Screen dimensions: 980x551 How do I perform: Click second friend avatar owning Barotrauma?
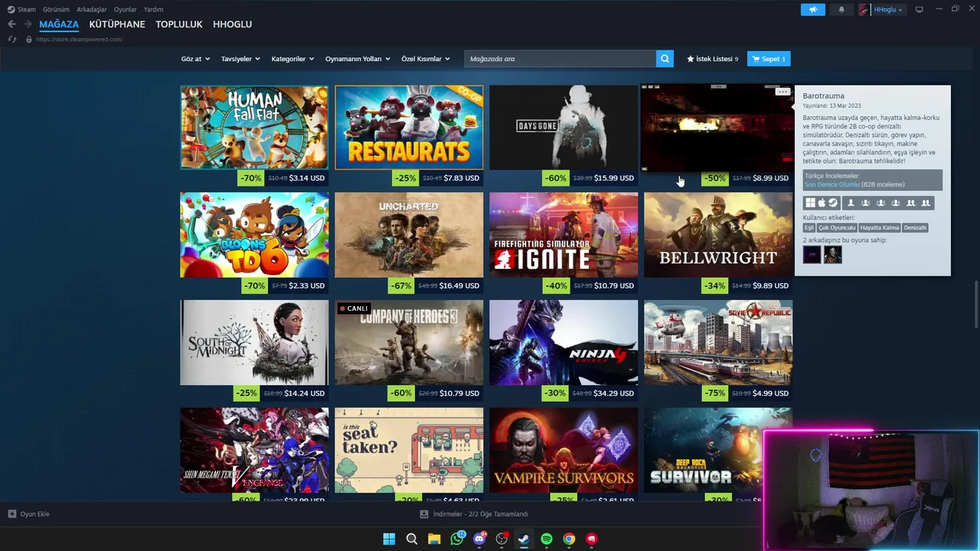tap(832, 255)
